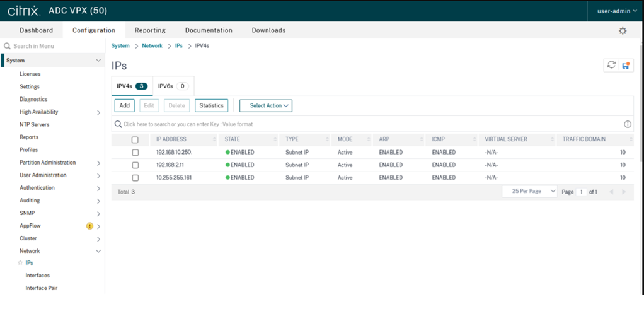This screenshot has width=644, height=333.
Task: Switch to the IPV6s tab
Action: click(173, 86)
